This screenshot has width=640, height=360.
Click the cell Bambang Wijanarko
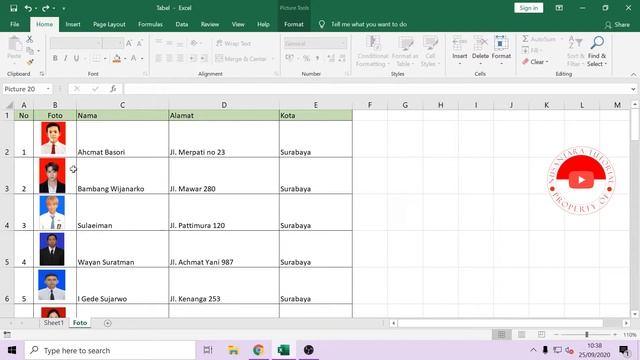tap(122, 176)
